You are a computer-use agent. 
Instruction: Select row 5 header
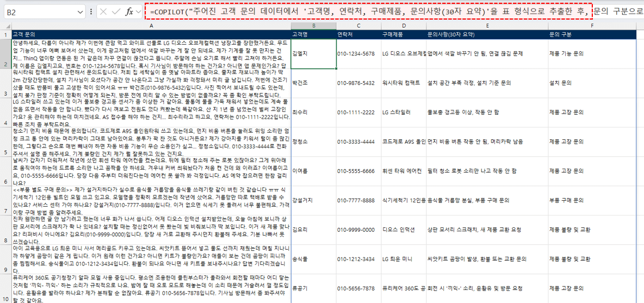pos(5,141)
